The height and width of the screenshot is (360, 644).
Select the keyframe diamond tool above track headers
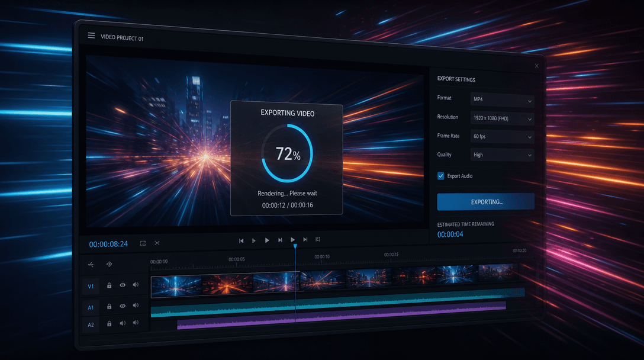point(110,264)
